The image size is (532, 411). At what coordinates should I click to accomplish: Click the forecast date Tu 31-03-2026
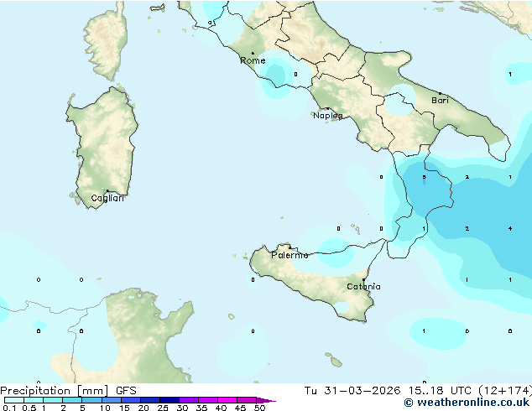pos(352,391)
